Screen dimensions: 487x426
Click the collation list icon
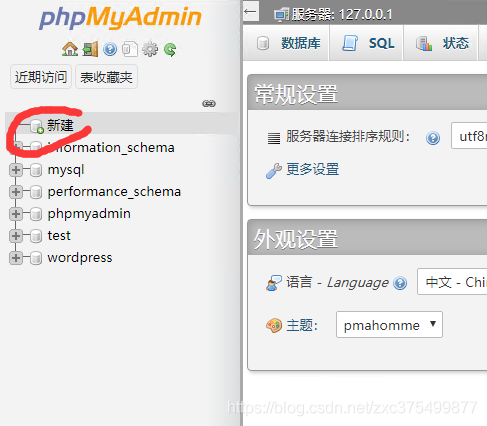274,138
